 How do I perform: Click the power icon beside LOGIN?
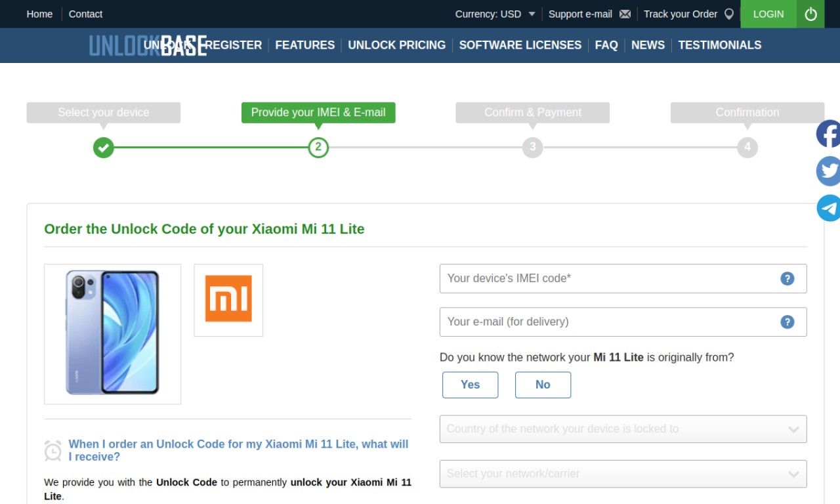811,14
